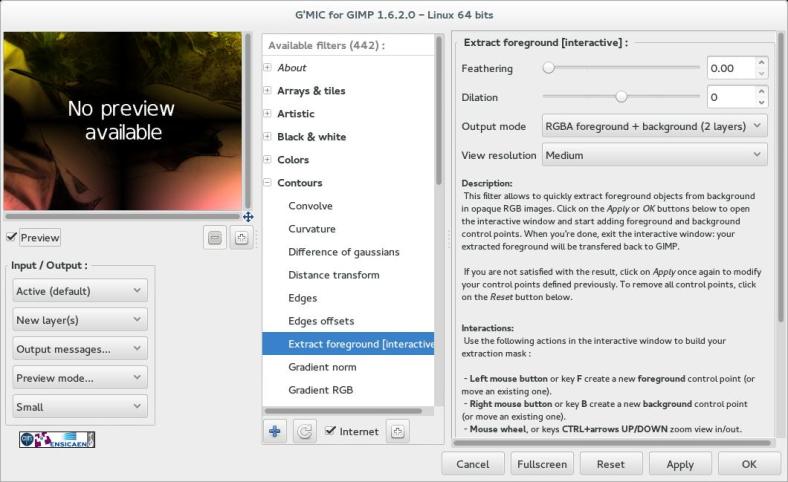Click the Available filters (442) header
The image size is (788, 482).
click(x=327, y=45)
